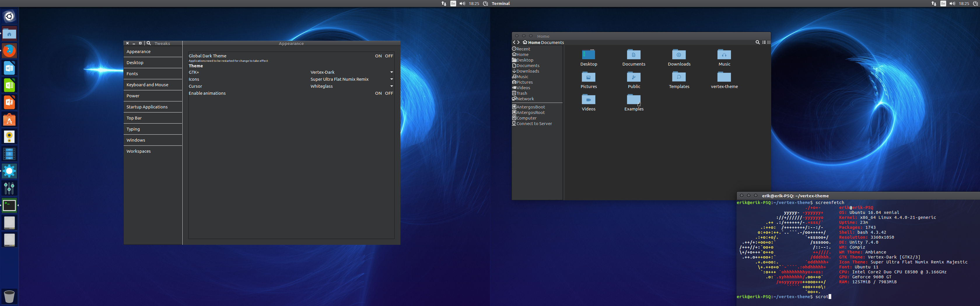Screen dimensions: 980x306
Task: Go forward in the Files window
Action: [519, 43]
